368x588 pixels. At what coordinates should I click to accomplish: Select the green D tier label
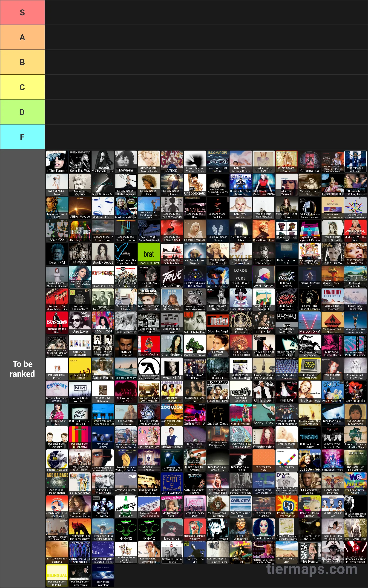click(22, 112)
